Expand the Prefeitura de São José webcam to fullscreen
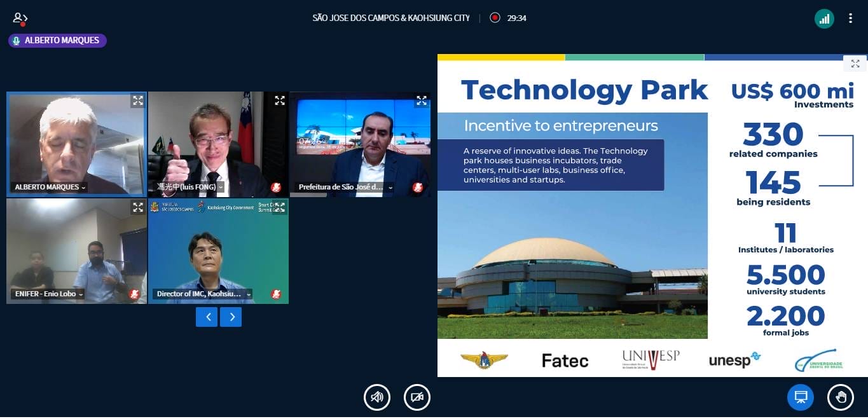The width and height of the screenshot is (868, 419). pyautogui.click(x=422, y=100)
